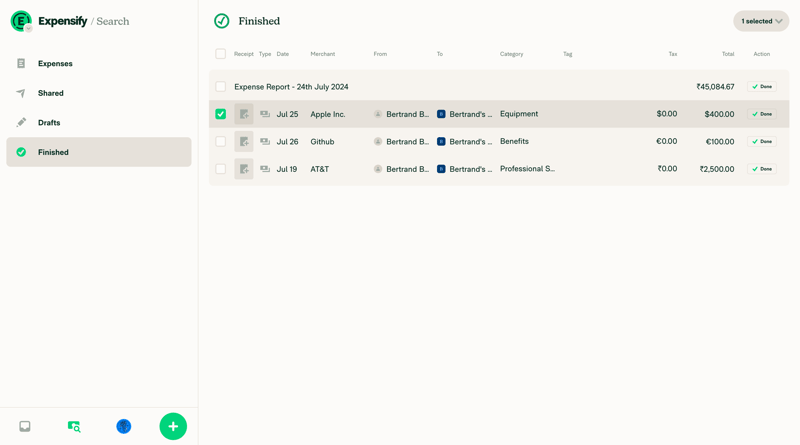Viewport: 800px width, 445px height.
Task: Click the Github merchant name
Action: [x=322, y=141]
